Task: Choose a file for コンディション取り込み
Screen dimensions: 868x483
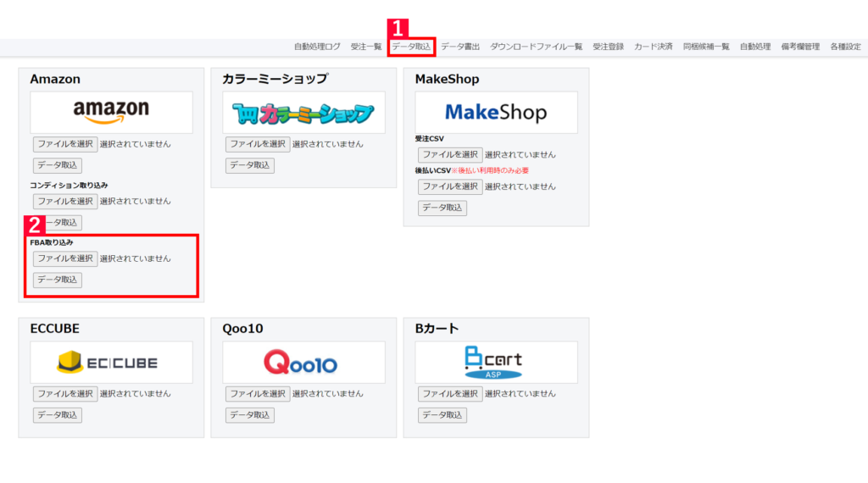Action: pos(65,202)
